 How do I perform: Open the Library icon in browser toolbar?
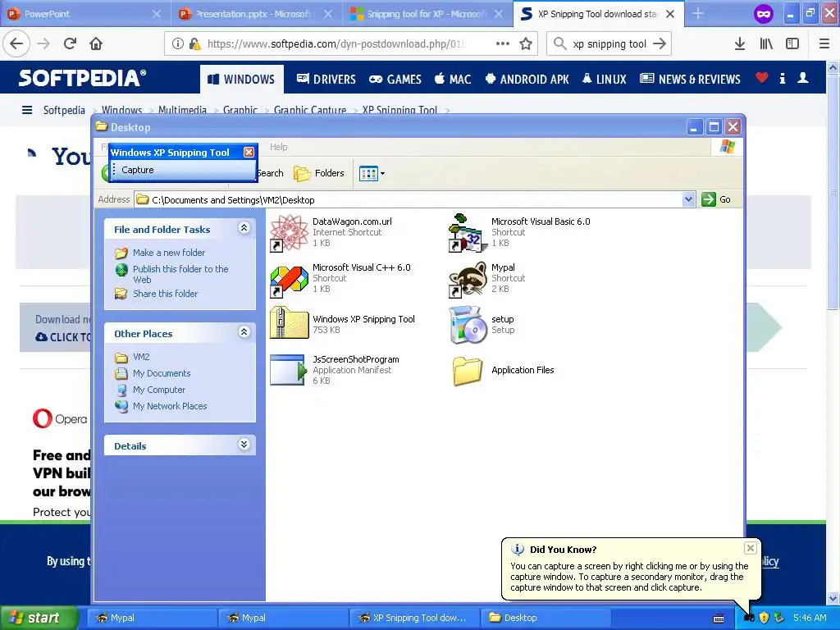(x=766, y=44)
